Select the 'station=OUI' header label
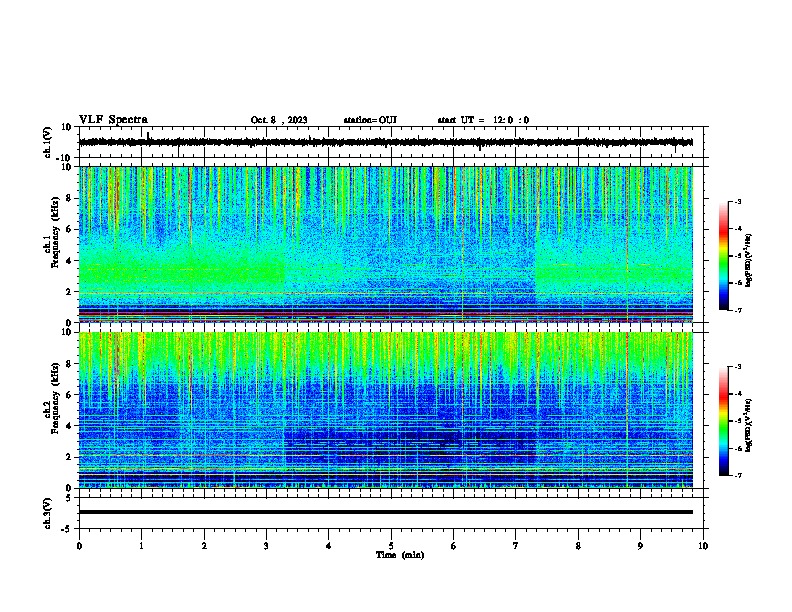The image size is (792, 612). click(370, 120)
